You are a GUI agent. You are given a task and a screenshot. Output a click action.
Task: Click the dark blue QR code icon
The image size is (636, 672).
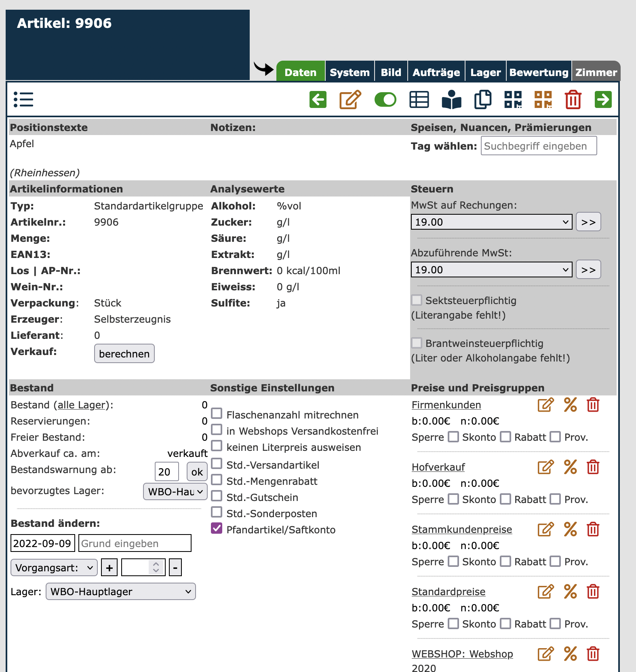tap(513, 99)
